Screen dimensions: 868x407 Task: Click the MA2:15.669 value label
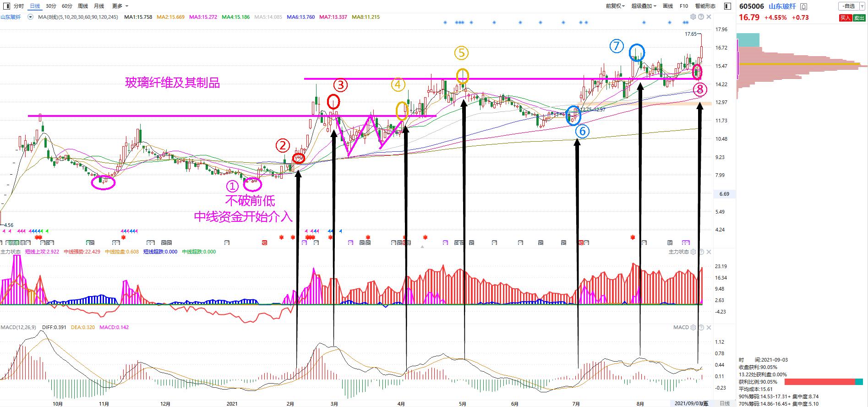point(171,17)
